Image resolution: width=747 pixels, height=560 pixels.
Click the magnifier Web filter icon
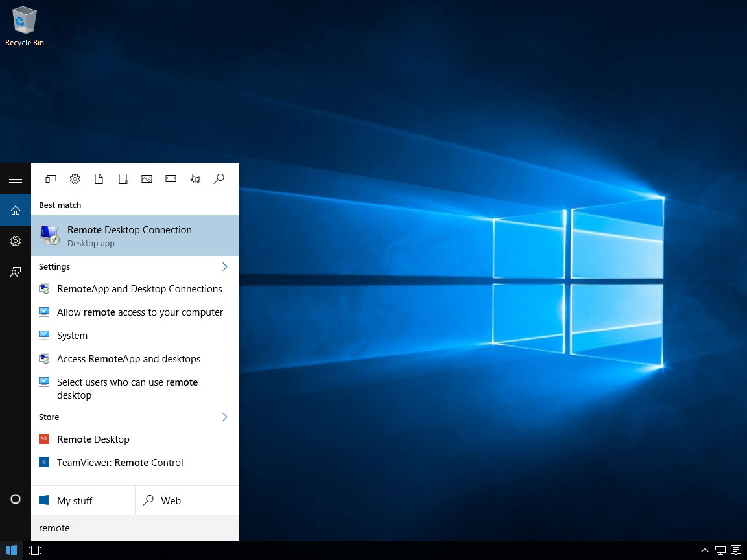coord(219,179)
